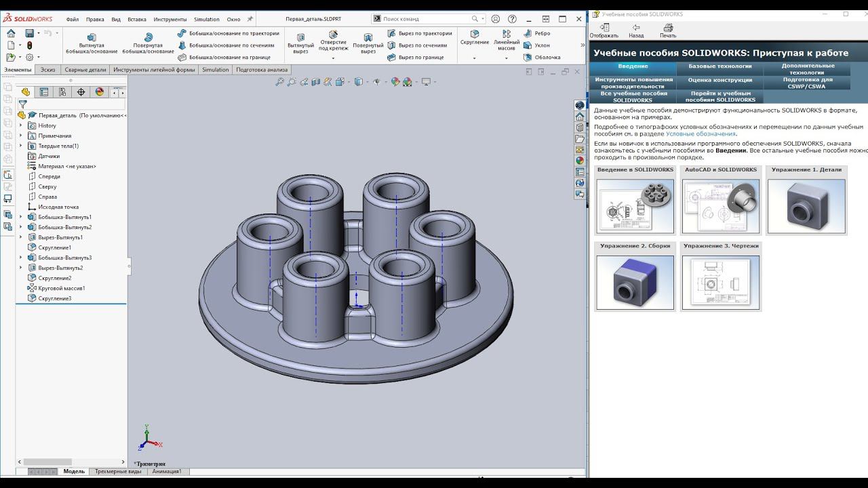Image resolution: width=868 pixels, height=488 pixels.
Task: Expand the CommandManager overflow chevron
Action: 583,45
